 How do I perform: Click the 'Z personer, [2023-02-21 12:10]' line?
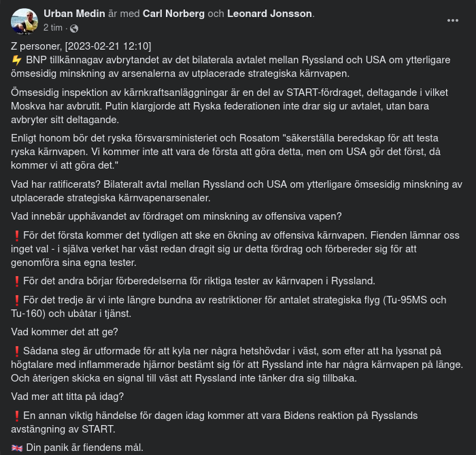tap(81, 46)
